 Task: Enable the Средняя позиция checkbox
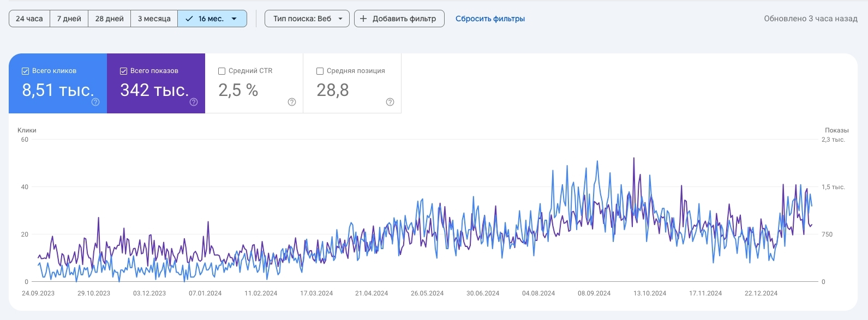[x=320, y=71]
